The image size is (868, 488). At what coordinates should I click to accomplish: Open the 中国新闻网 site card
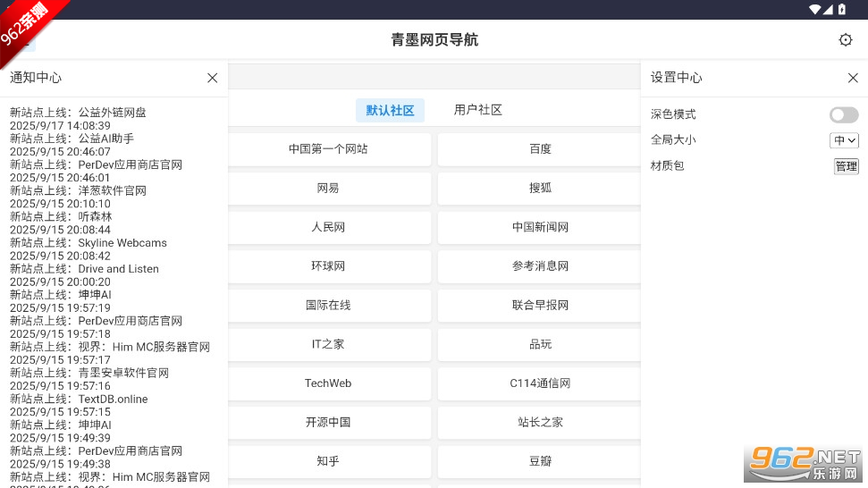(539, 227)
